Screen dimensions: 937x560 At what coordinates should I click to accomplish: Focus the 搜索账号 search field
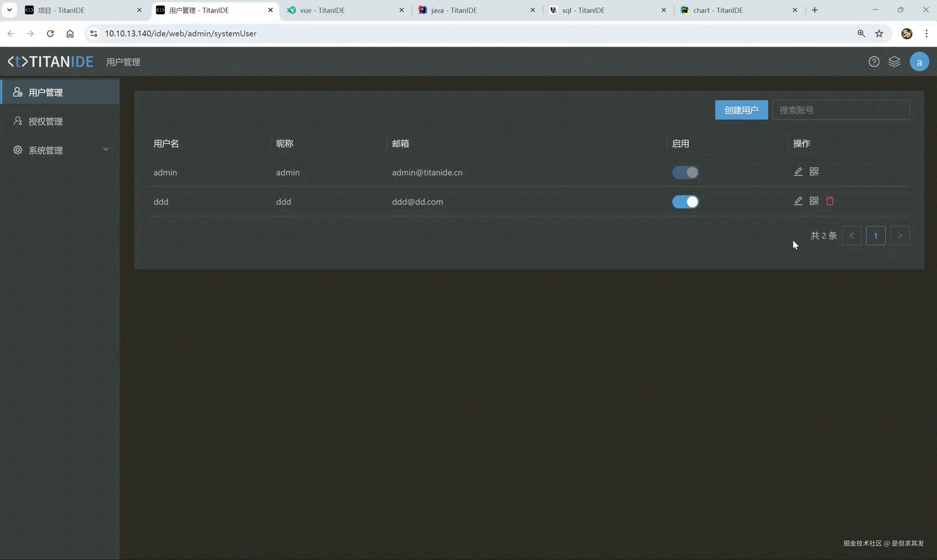(841, 110)
